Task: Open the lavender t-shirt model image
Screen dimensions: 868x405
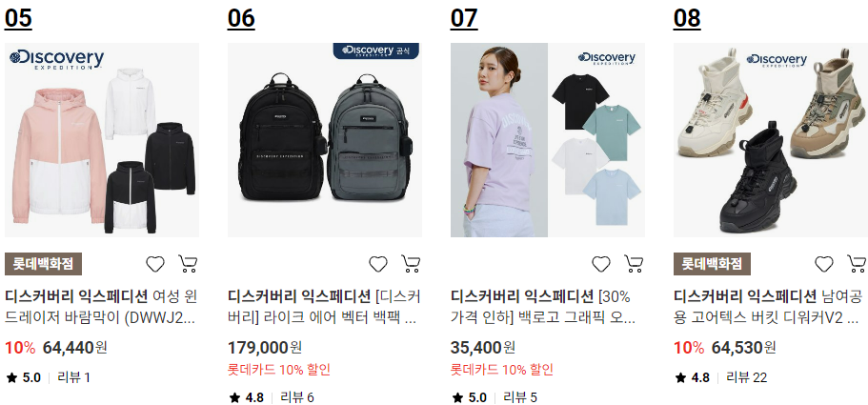Action: (548, 140)
